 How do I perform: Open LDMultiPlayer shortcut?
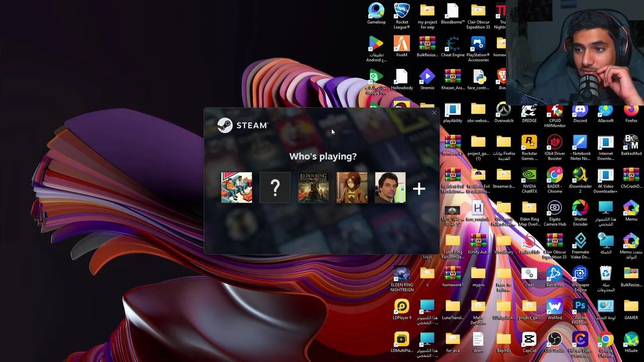pos(401,342)
